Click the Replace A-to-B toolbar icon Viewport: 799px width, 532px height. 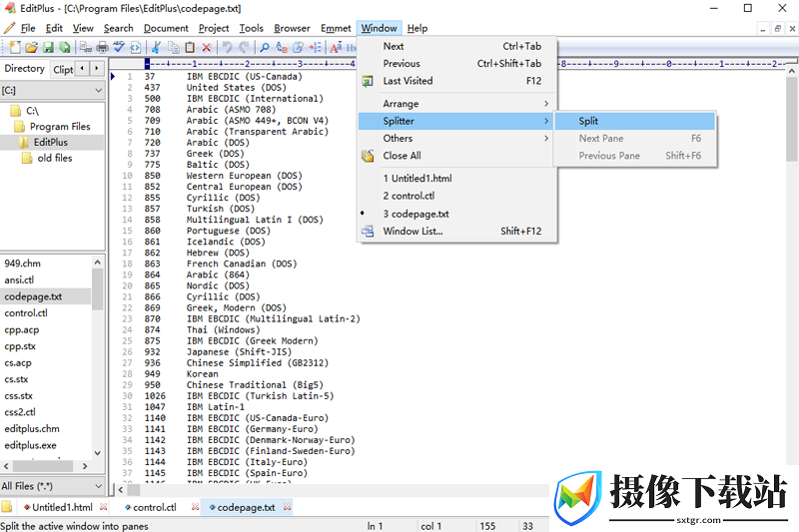tap(282, 47)
